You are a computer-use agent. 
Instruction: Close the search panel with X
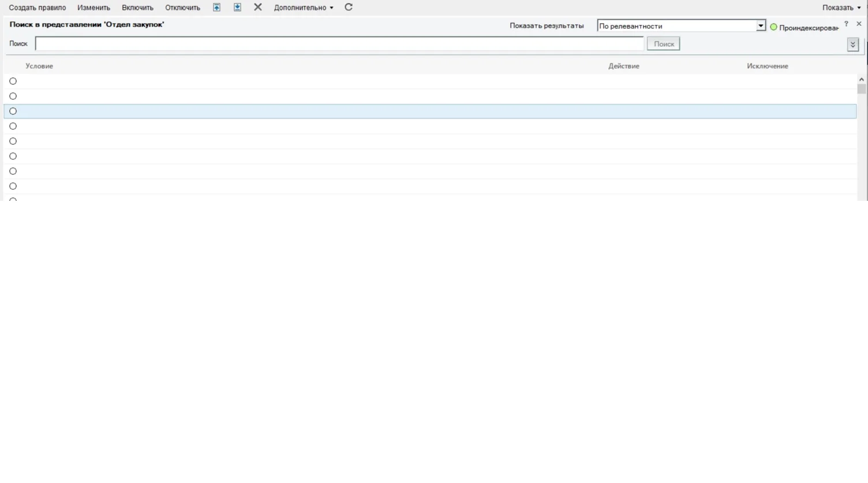(859, 24)
